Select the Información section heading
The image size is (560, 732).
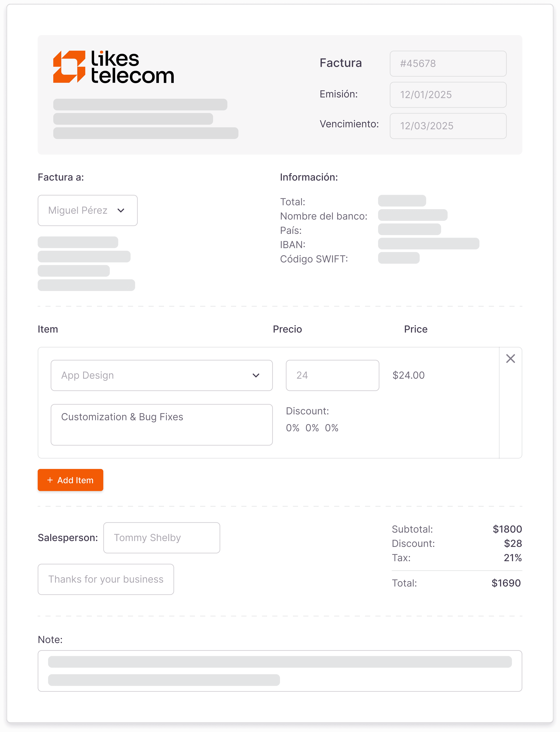[x=309, y=177]
